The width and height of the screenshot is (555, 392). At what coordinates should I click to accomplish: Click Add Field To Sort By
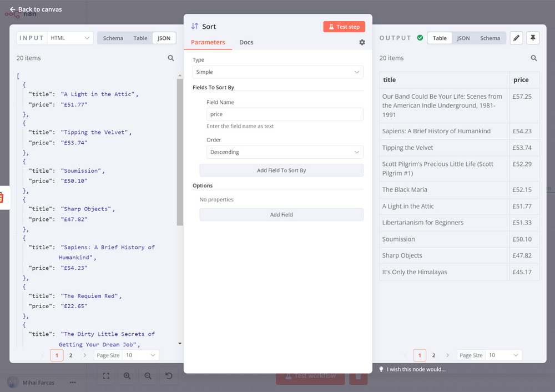click(x=281, y=170)
